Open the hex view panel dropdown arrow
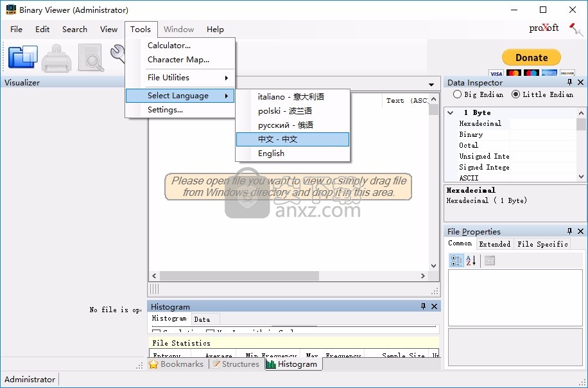The image size is (588, 388). click(x=431, y=84)
